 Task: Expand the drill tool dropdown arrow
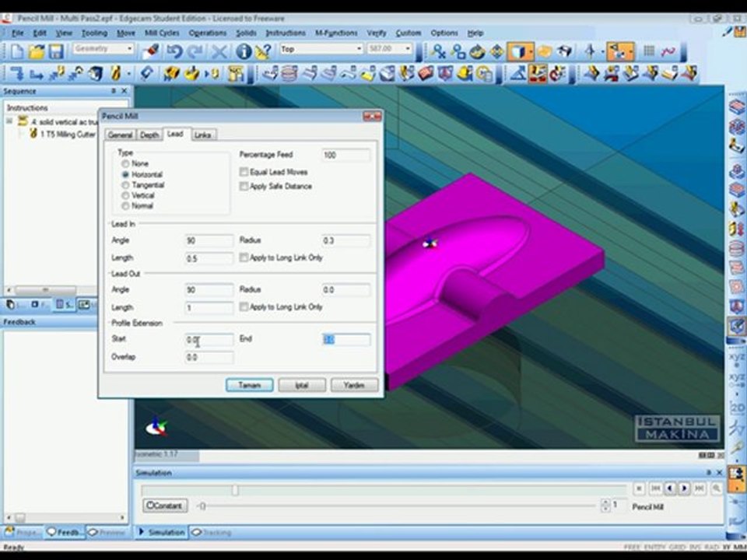128,74
